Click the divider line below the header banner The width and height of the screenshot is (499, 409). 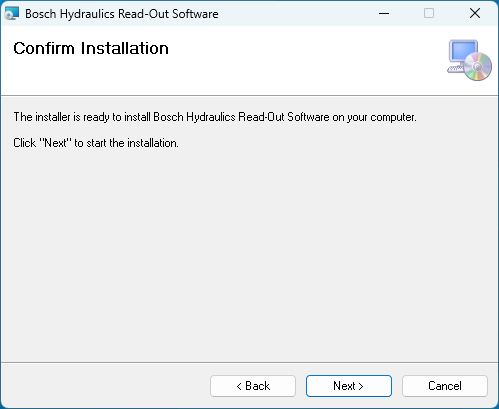(249, 96)
